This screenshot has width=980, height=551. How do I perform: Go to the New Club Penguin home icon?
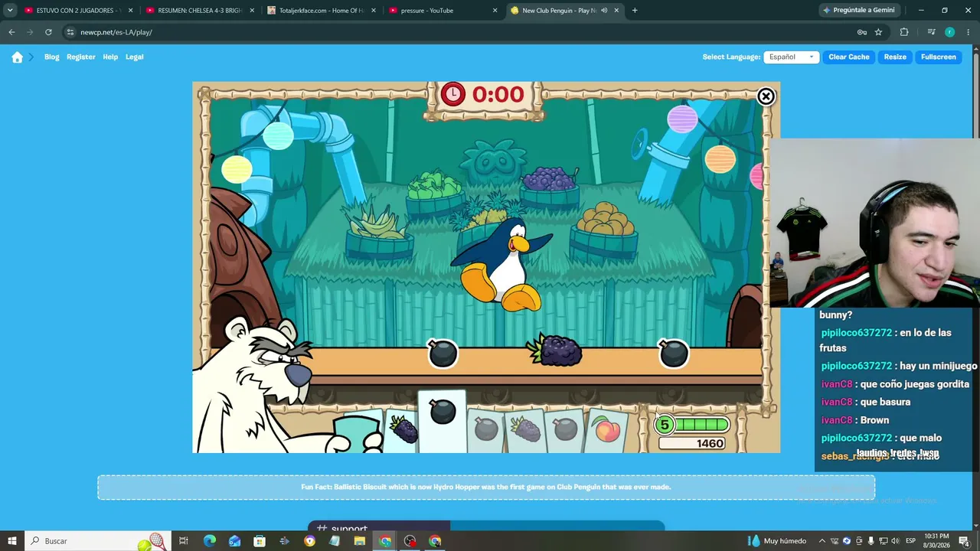pyautogui.click(x=18, y=57)
